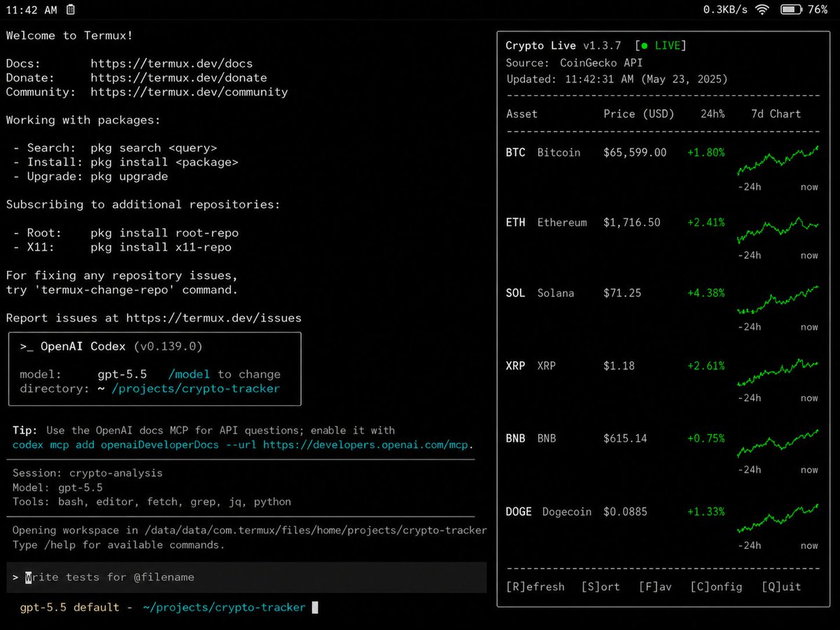Click the Price (USD) column header

pyautogui.click(x=638, y=114)
